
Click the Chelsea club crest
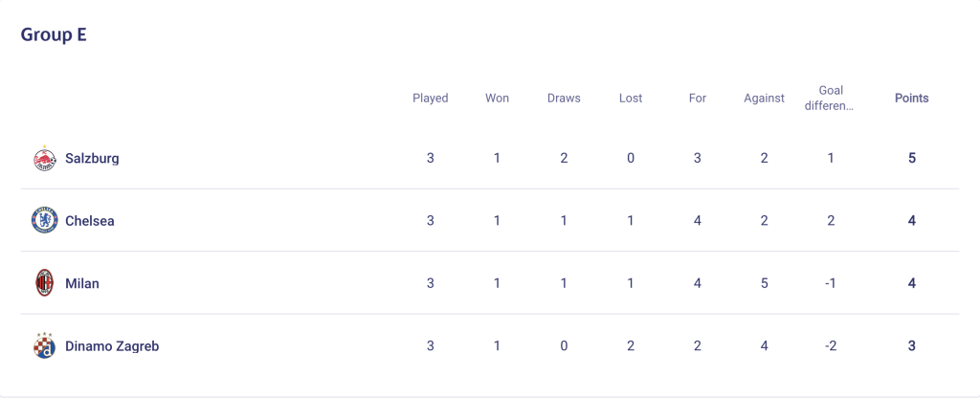pos(44,221)
